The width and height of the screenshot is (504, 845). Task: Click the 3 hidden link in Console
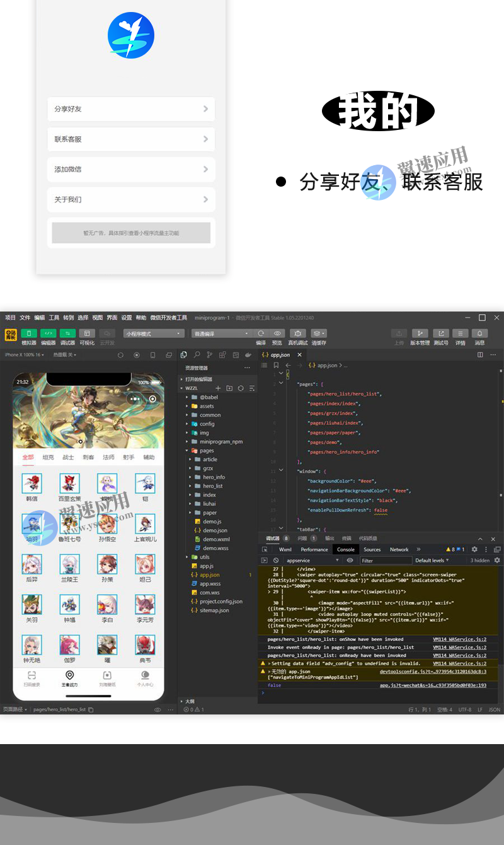point(480,560)
